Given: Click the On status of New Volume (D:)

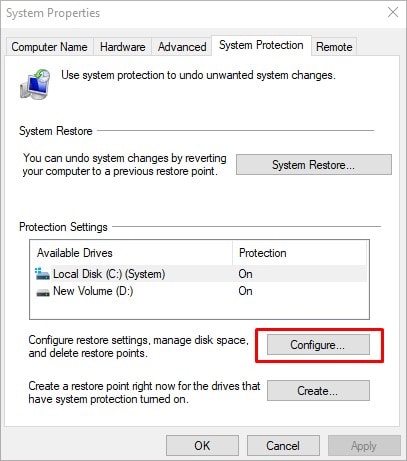Looking at the screenshot, I should pos(245,291).
